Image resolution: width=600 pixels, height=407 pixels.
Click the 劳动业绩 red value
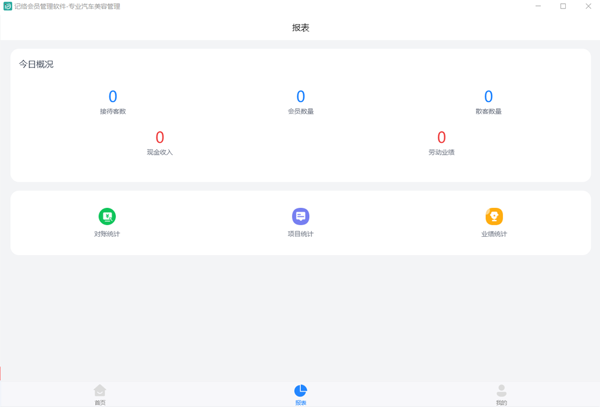coord(441,138)
